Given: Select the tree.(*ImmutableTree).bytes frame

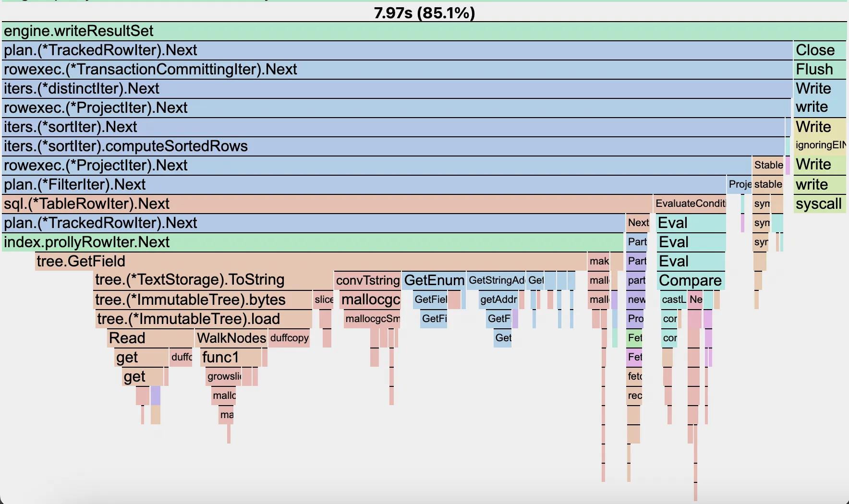Looking at the screenshot, I should point(203,300).
